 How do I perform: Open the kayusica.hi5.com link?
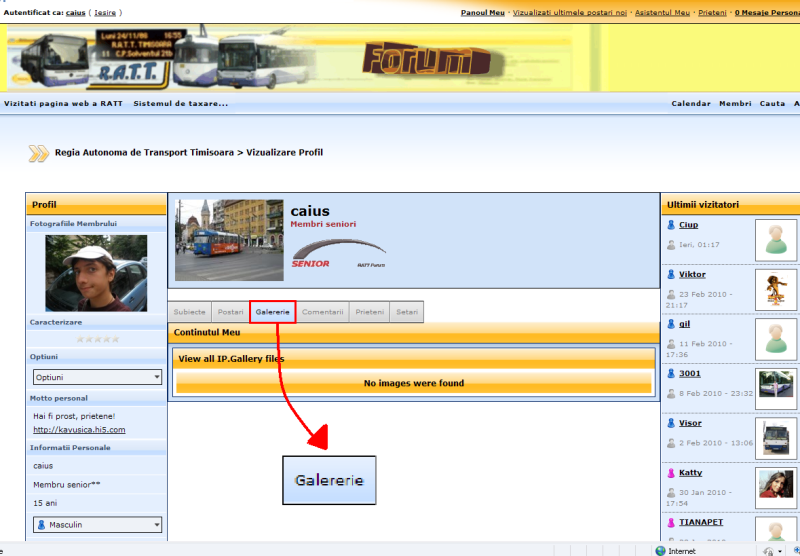79,429
